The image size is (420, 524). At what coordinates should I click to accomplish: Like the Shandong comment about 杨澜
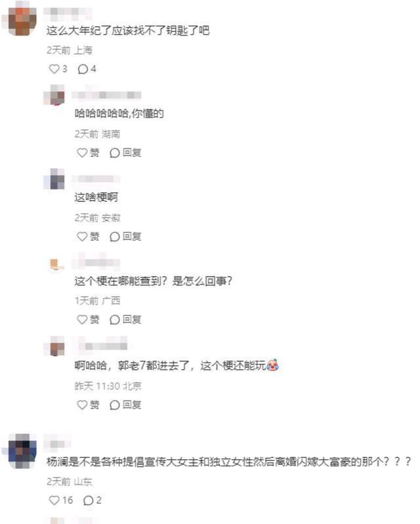click(x=60, y=500)
